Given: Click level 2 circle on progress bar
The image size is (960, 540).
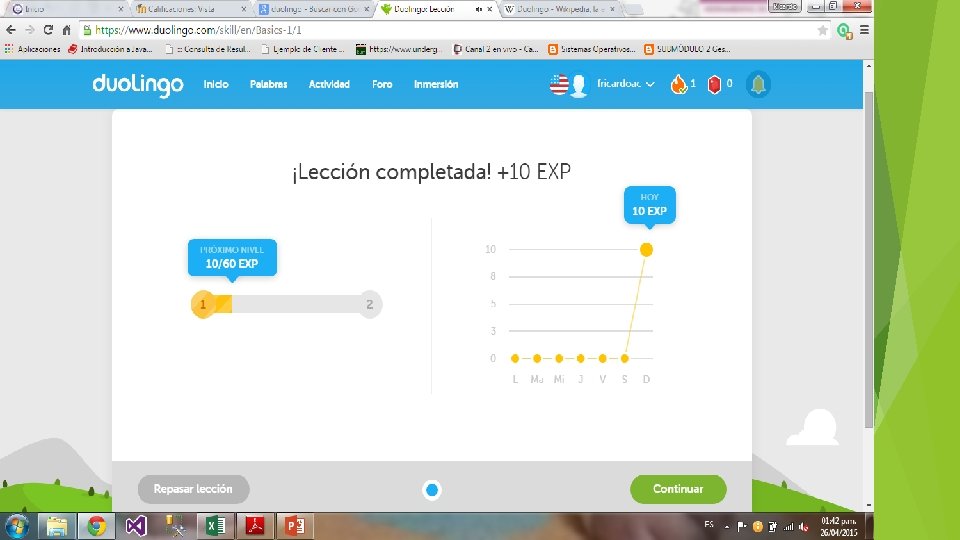Looking at the screenshot, I should pyautogui.click(x=369, y=304).
